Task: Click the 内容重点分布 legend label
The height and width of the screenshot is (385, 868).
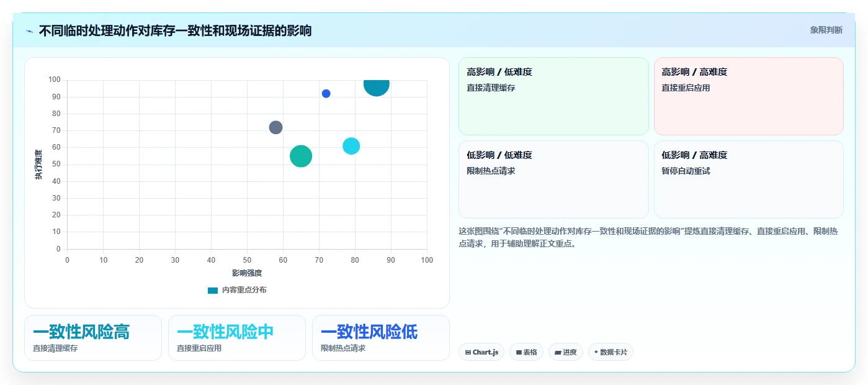Action: [244, 290]
